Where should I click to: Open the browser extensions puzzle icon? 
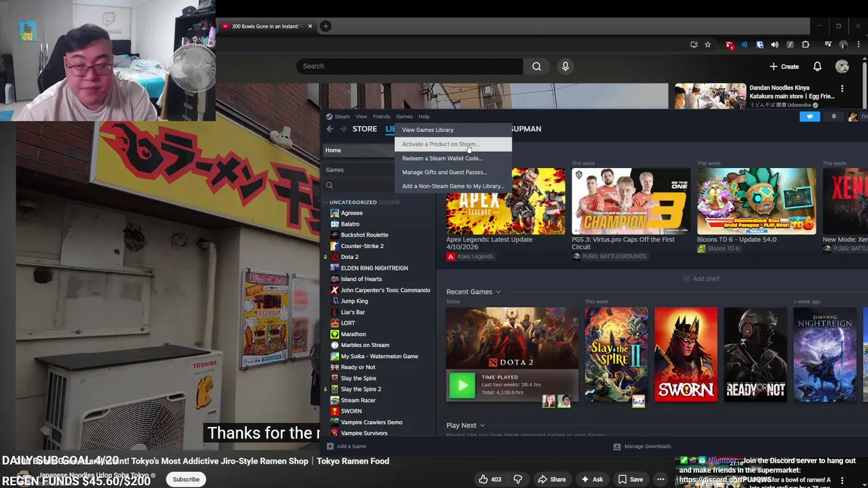click(x=806, y=45)
